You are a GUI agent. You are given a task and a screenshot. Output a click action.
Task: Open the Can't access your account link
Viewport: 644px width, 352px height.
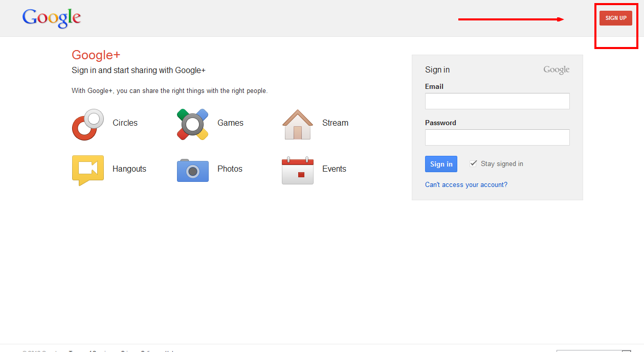click(x=466, y=185)
